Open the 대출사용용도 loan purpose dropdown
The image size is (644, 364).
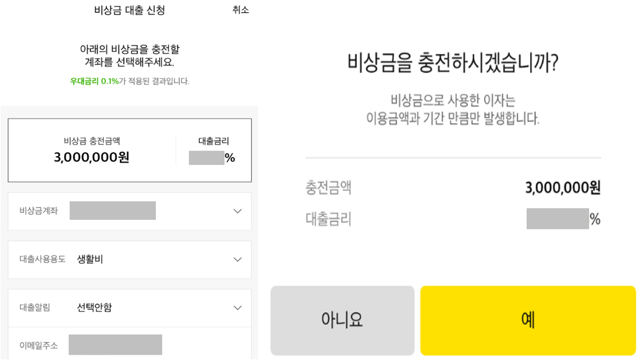coord(128,260)
